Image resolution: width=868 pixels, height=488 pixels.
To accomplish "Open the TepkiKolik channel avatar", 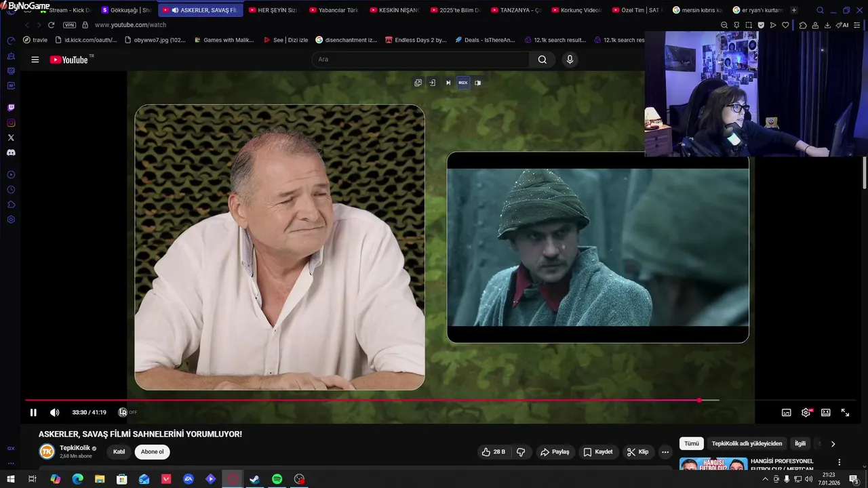I will coord(47,452).
